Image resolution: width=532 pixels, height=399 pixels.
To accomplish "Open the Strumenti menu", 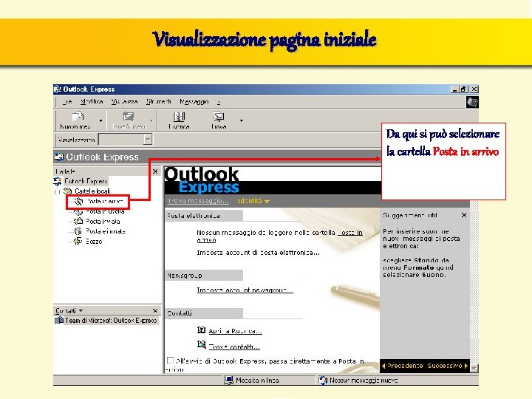I will tap(158, 102).
